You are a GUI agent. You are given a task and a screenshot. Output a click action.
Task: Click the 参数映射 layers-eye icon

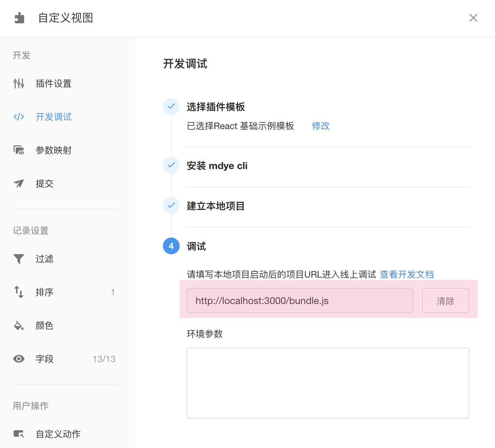[19, 150]
